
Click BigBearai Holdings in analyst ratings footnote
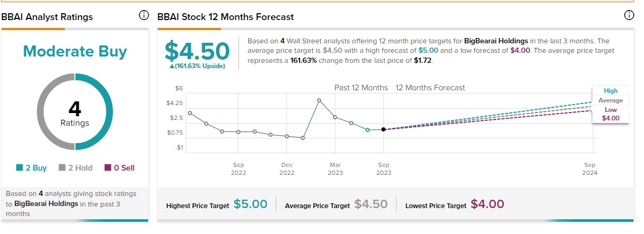(x=46, y=203)
